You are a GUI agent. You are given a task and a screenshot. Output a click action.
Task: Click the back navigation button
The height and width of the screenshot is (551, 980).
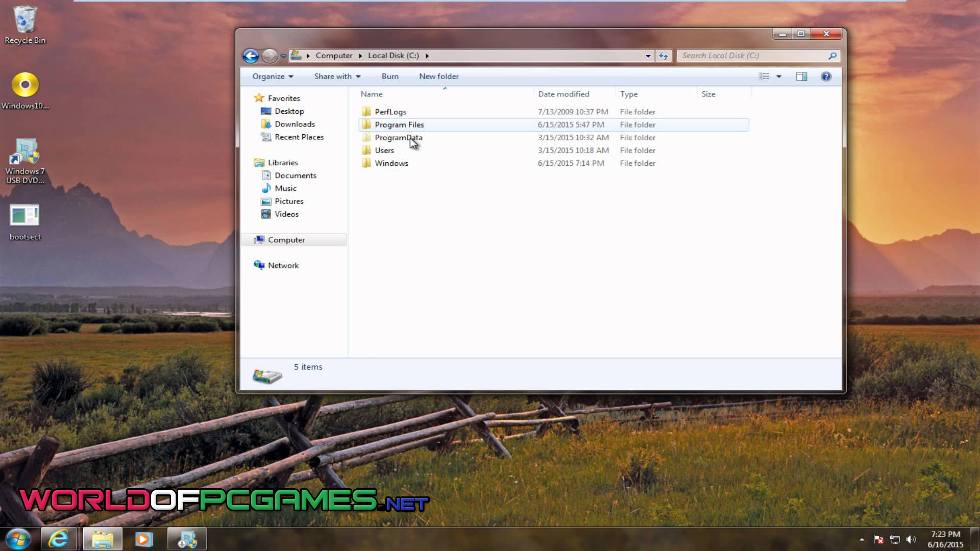(x=251, y=55)
